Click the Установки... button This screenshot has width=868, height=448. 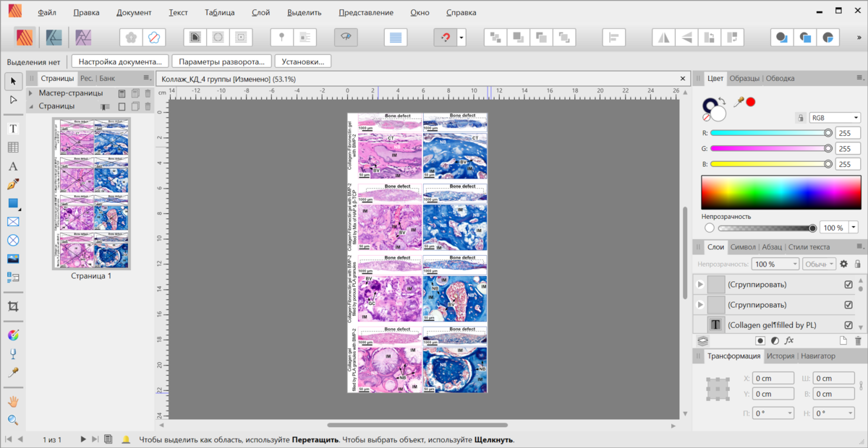(x=303, y=62)
